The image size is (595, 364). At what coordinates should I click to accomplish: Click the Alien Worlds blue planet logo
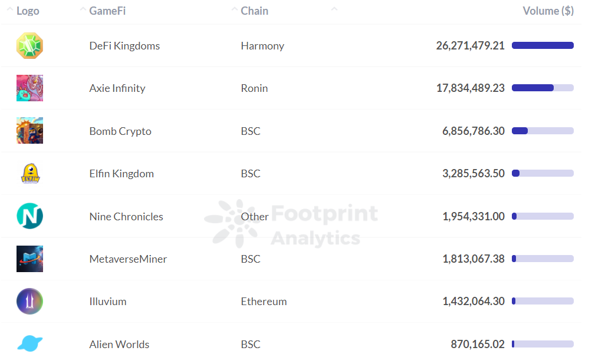(x=29, y=343)
